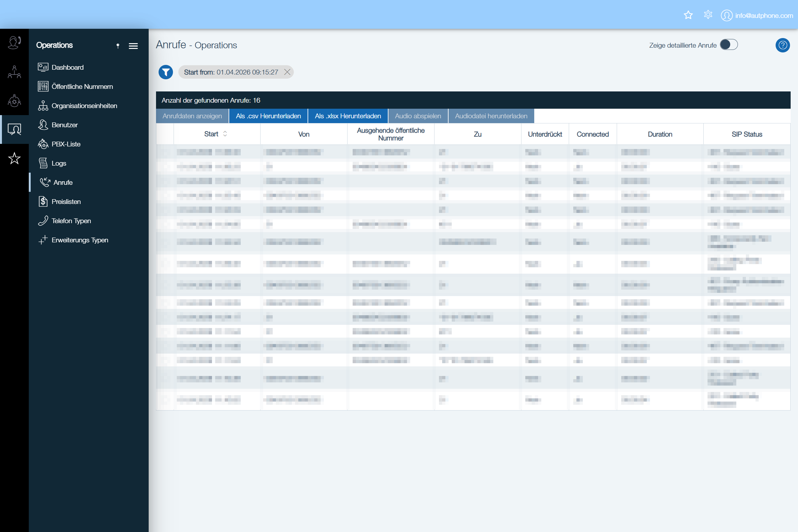Viewport: 798px width, 532px height.
Task: Open the headset agent icon in left rail
Action: 14,43
